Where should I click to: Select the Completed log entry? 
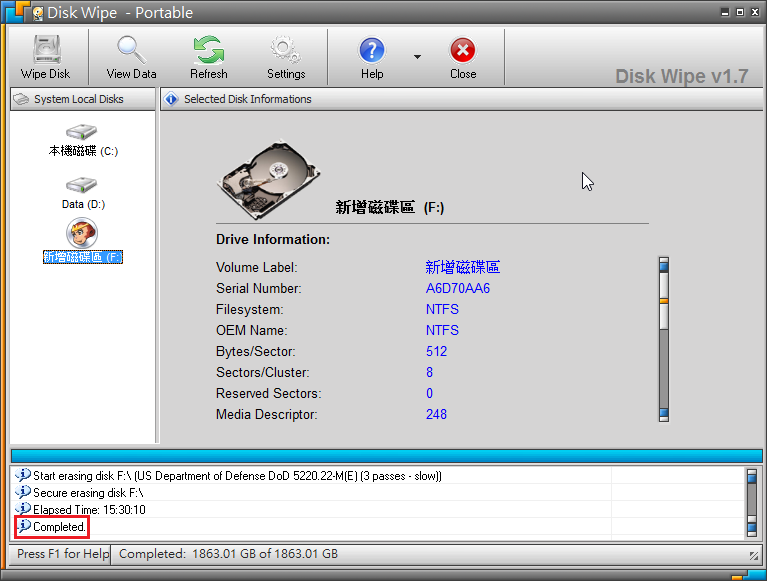[59, 526]
